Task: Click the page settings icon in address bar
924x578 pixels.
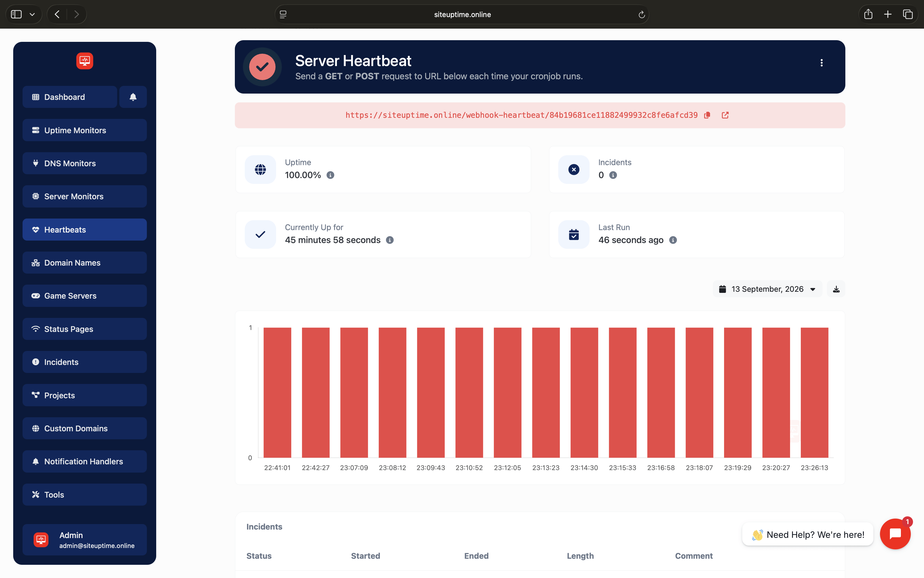Action: (283, 15)
